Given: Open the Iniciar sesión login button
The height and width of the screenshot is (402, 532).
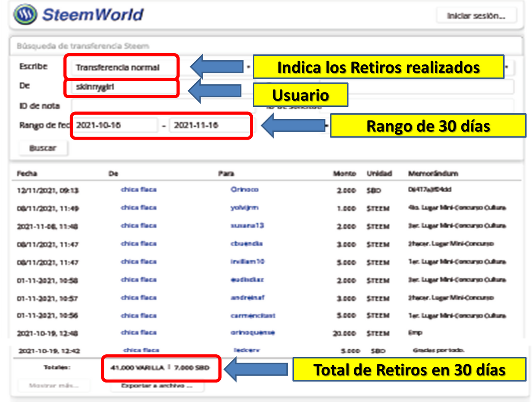Looking at the screenshot, I should (x=476, y=16).
